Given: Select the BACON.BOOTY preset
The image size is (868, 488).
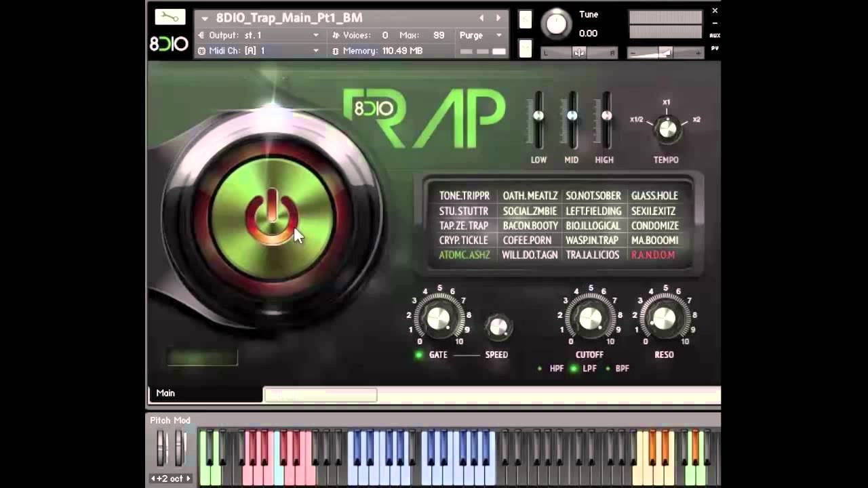Looking at the screenshot, I should pyautogui.click(x=530, y=226).
